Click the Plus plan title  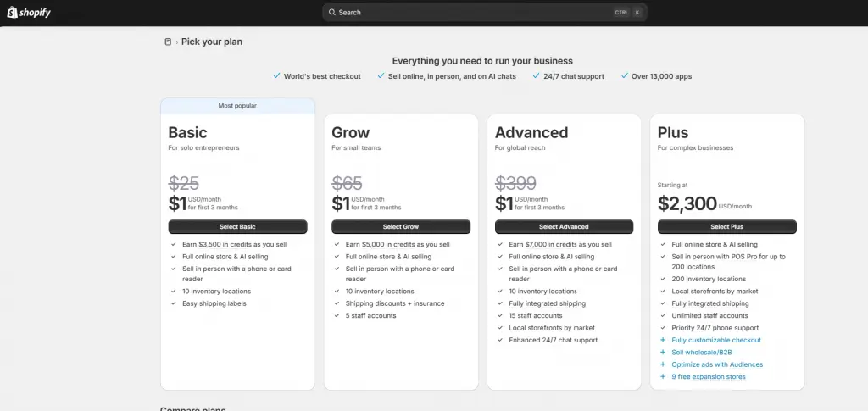(x=673, y=132)
